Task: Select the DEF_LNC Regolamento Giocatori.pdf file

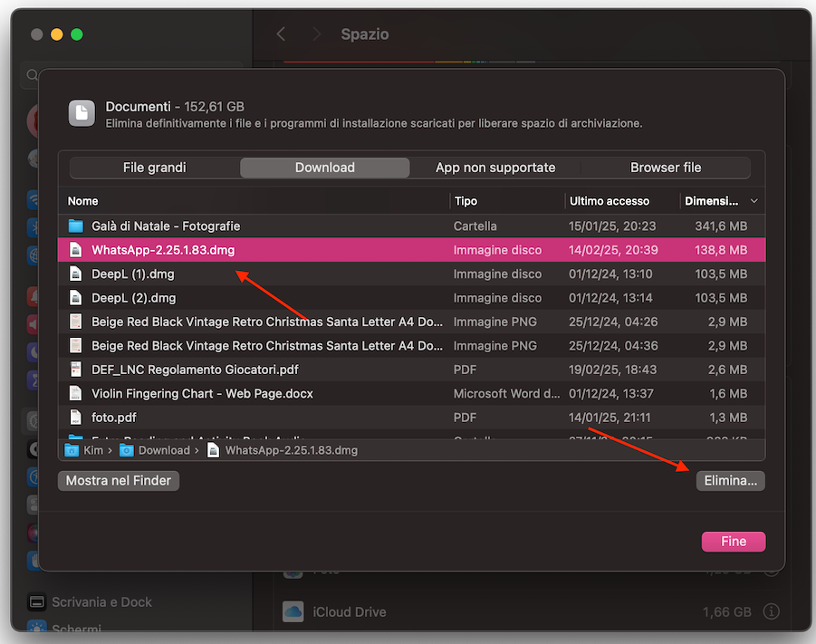Action: pyautogui.click(x=195, y=370)
